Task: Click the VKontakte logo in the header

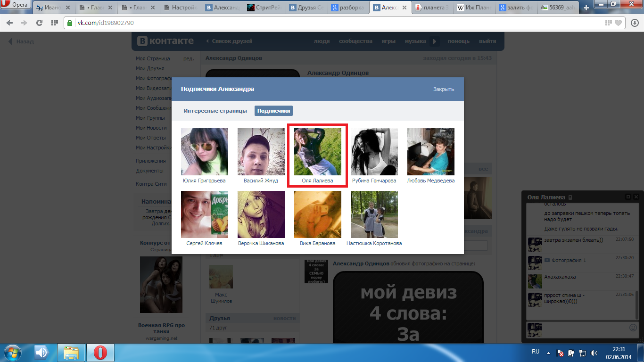Action: (165, 41)
